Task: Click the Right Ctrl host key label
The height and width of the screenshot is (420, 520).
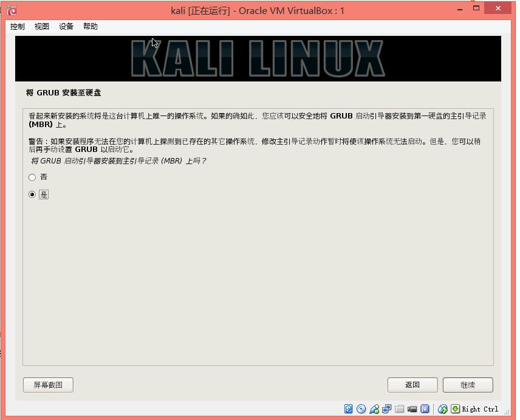Action: point(480,409)
